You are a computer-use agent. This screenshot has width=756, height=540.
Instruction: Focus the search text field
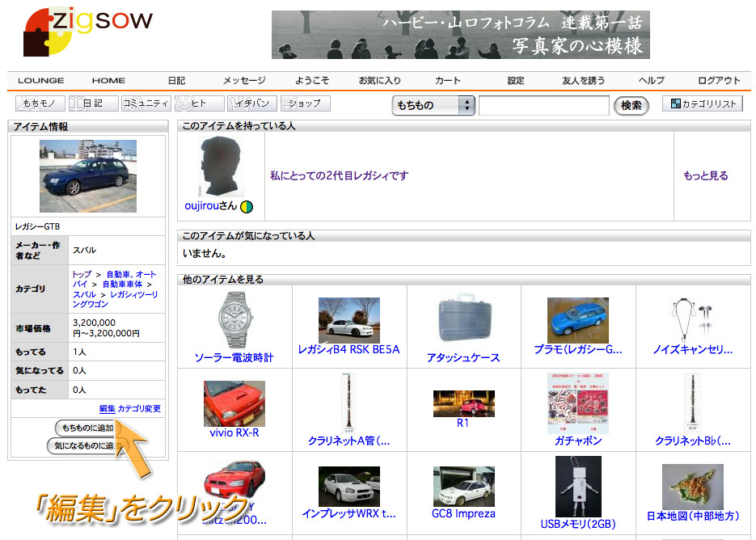tap(544, 105)
